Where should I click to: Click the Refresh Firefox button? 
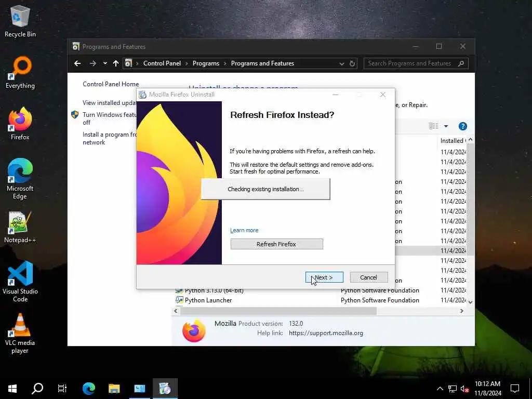[x=276, y=244]
